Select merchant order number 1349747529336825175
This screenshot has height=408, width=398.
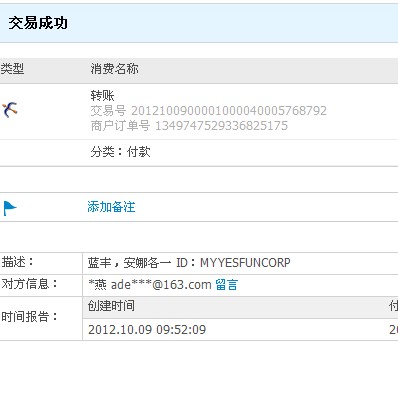click(x=221, y=126)
